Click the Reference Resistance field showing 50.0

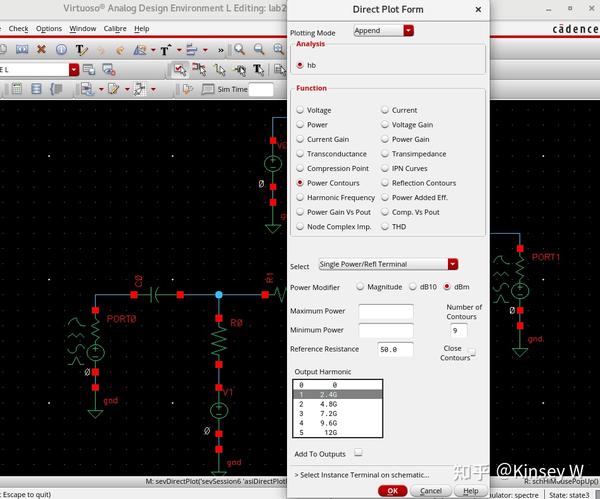click(395, 349)
